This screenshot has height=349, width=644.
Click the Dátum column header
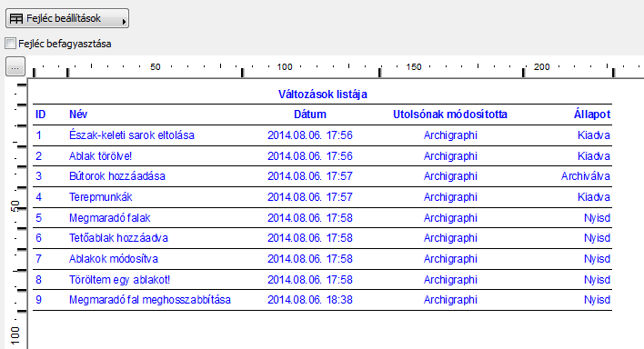pyautogui.click(x=310, y=115)
